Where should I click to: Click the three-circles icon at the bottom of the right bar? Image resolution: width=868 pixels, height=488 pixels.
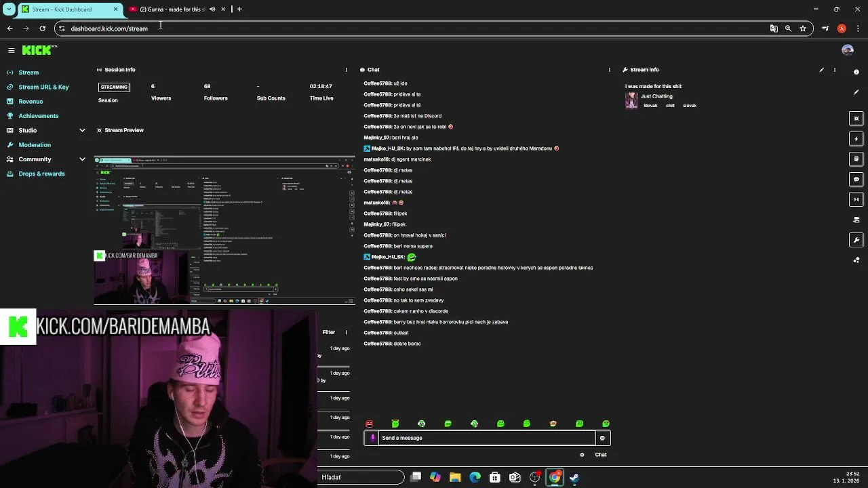click(856, 260)
